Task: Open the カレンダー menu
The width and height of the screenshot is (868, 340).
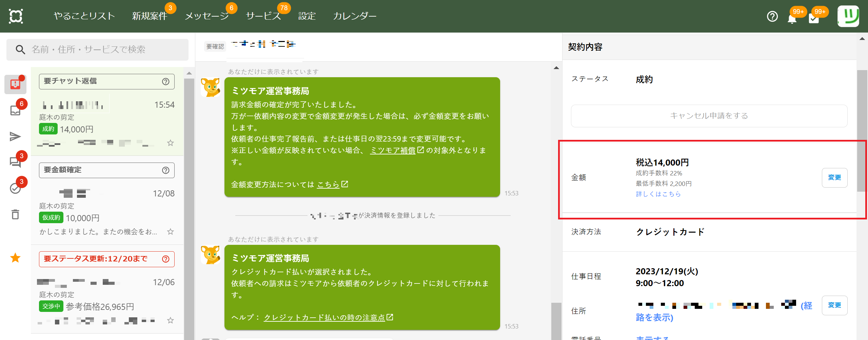Action: click(355, 16)
